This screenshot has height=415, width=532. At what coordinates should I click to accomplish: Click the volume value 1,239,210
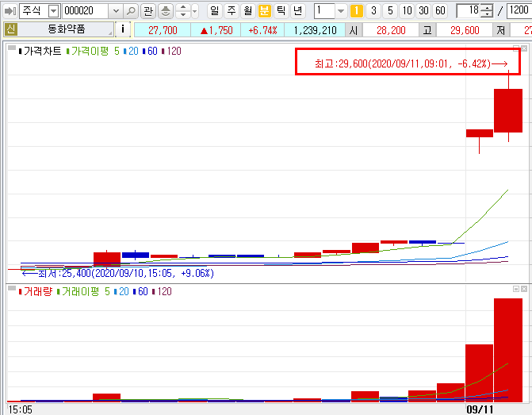[x=315, y=30]
